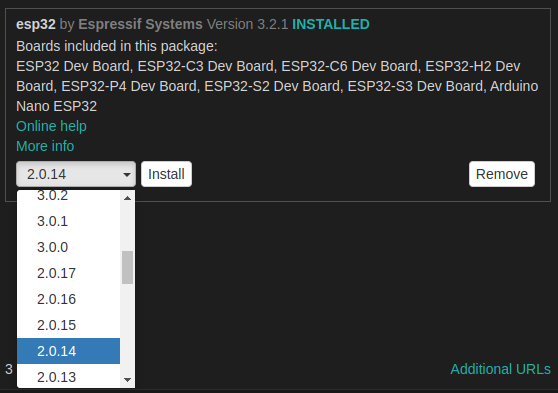
Task: Select version 3.0.1 in the list
Action: [x=68, y=221]
